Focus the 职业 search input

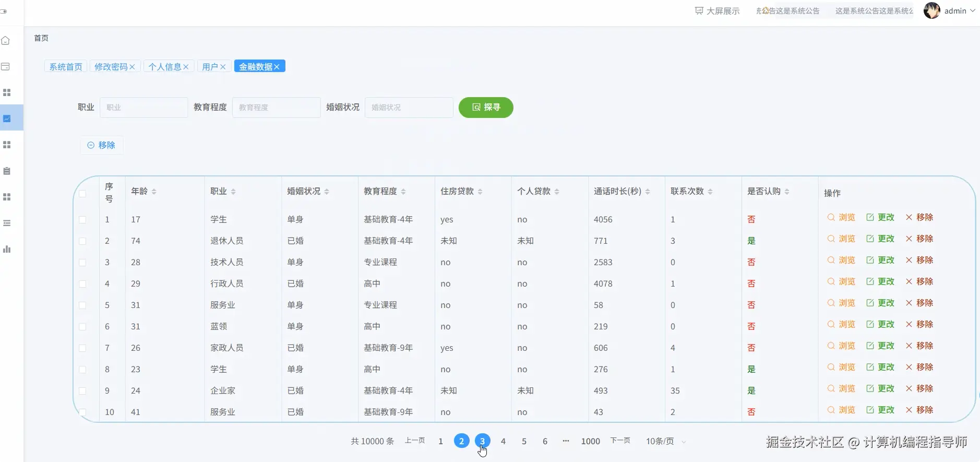pos(144,108)
